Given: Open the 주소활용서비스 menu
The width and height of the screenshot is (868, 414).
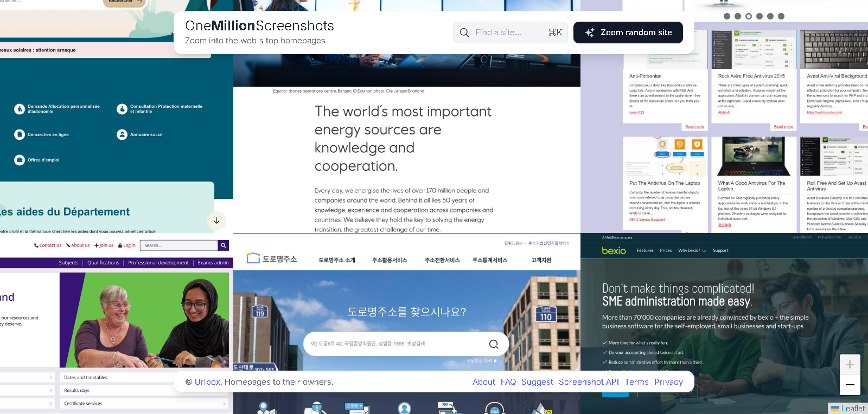Looking at the screenshot, I should click(390, 260).
